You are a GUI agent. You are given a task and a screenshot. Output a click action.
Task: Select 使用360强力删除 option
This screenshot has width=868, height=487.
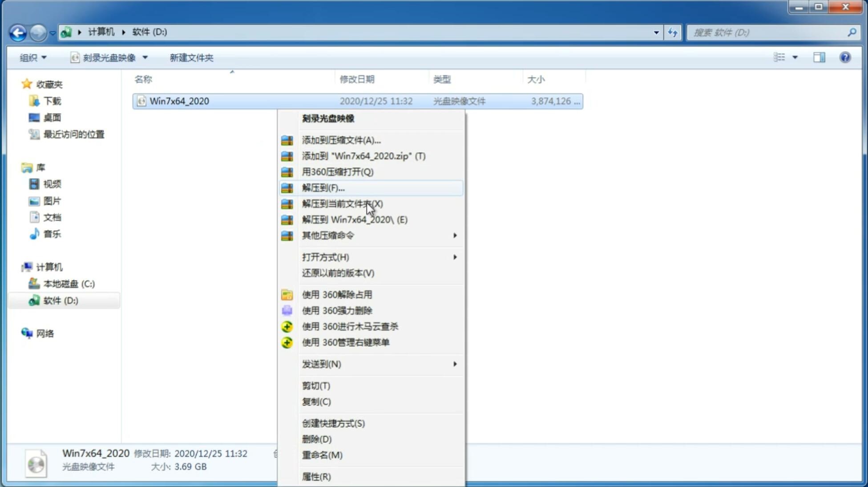337,310
